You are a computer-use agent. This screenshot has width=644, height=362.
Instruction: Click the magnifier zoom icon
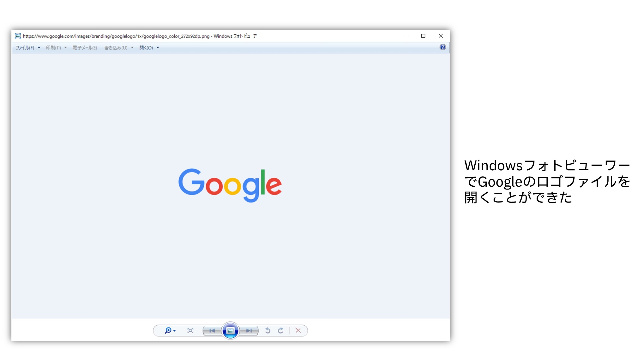pos(168,330)
